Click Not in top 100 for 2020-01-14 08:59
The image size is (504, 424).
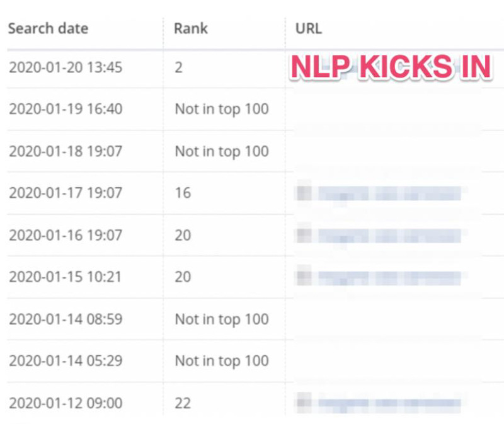click(x=222, y=319)
